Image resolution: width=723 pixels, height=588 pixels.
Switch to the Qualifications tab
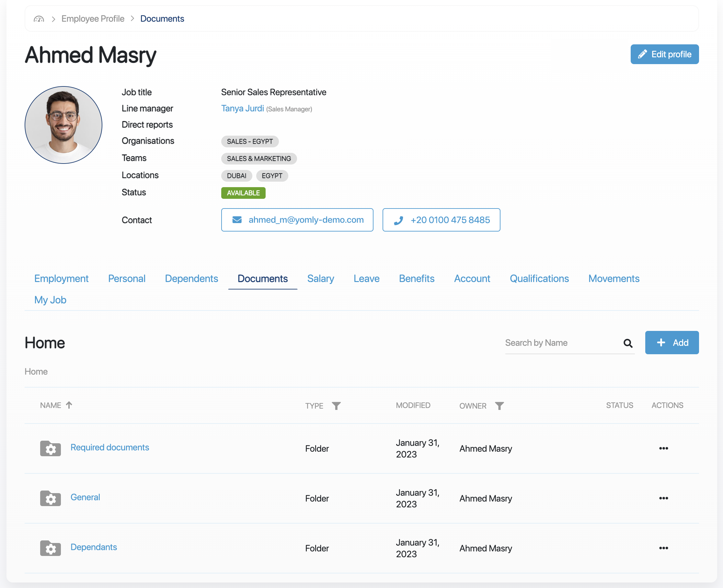pyautogui.click(x=539, y=278)
